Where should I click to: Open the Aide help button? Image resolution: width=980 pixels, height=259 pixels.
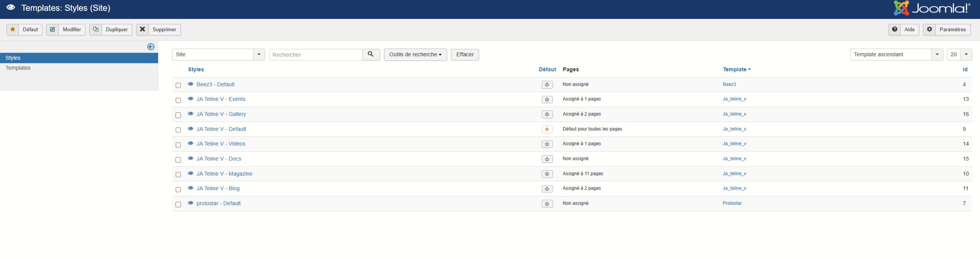(904, 30)
